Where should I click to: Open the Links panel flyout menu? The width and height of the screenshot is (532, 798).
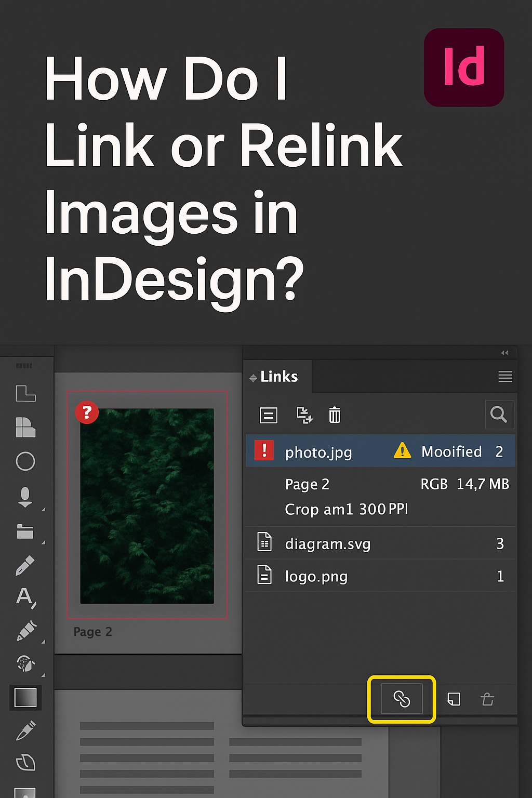(505, 377)
